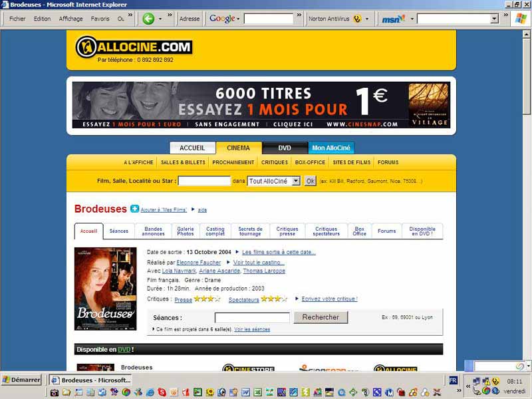This screenshot has height=399, width=532.
Task: Switch to the Bandes annonces tab
Action: pos(153,231)
